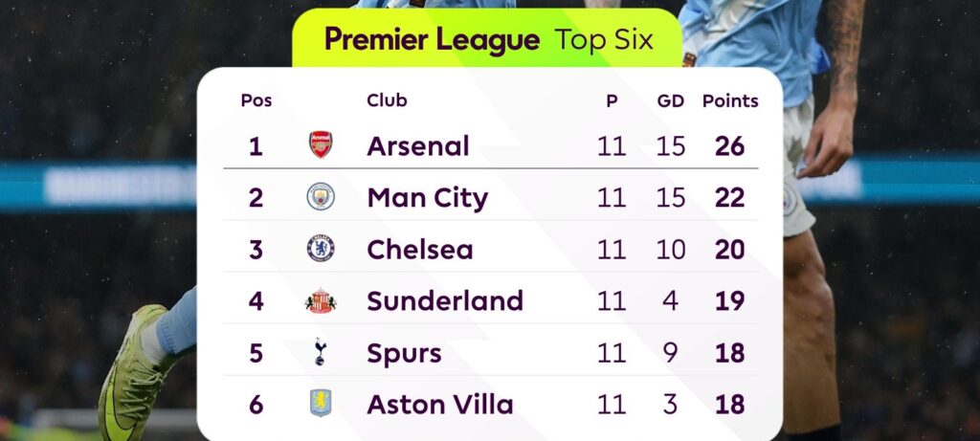Viewport: 980px width, 441px height.
Task: Open the Man City club link
Action: tap(427, 198)
